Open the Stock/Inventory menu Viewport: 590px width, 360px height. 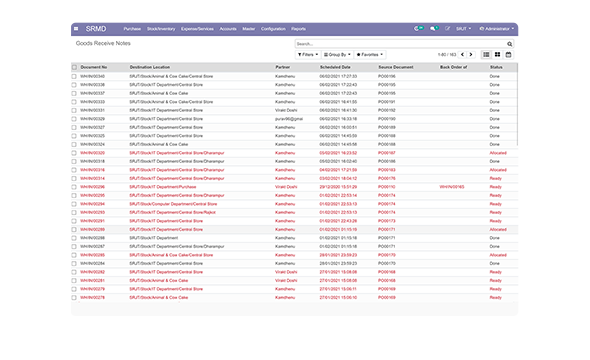coord(161,29)
